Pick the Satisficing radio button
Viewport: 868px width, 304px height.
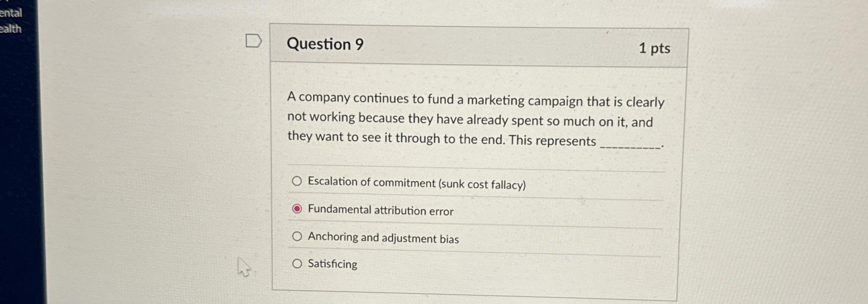click(297, 264)
